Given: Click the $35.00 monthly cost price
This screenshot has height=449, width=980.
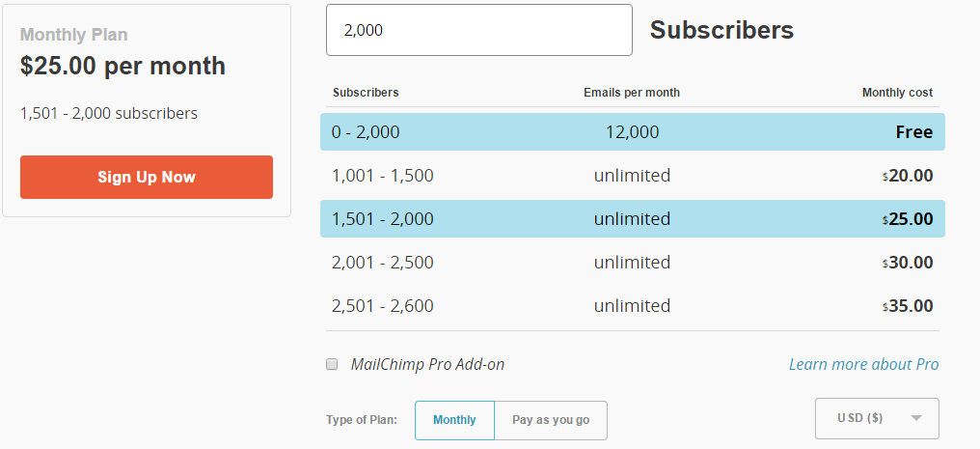Looking at the screenshot, I should 910,306.
